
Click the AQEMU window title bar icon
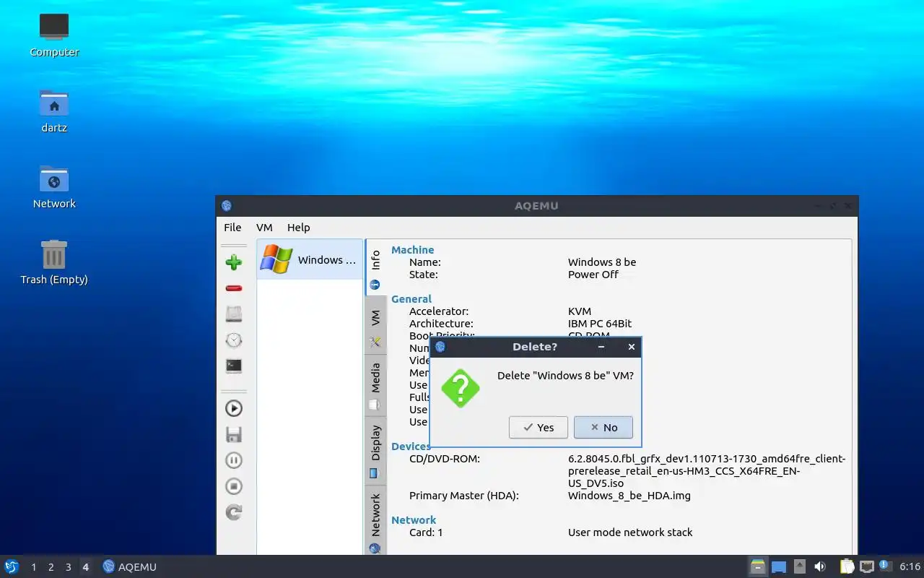click(x=227, y=206)
